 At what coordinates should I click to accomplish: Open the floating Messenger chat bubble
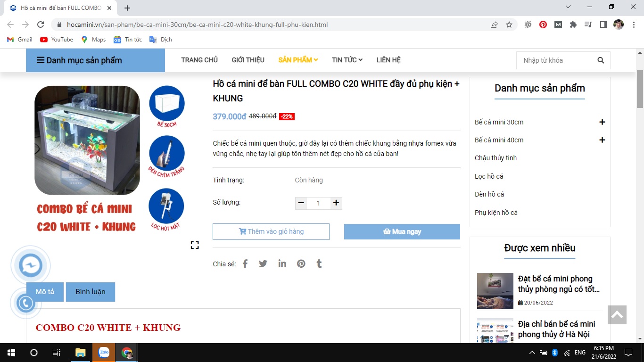31,265
